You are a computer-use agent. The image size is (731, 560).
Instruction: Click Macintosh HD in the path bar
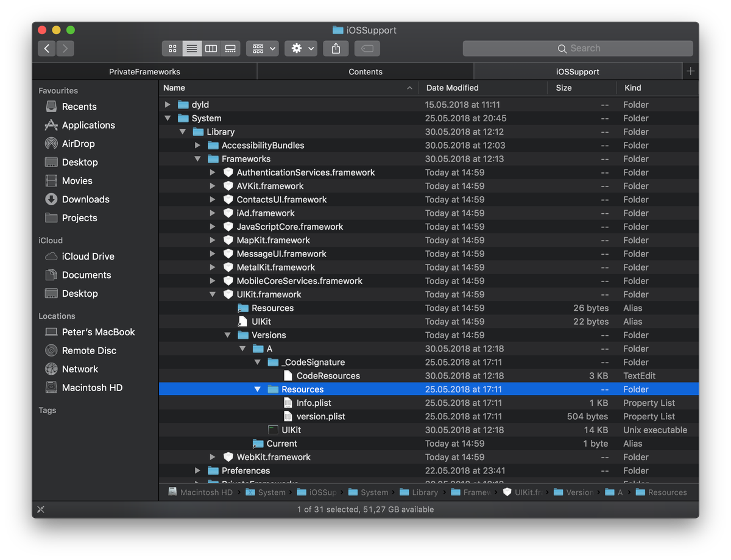[200, 492]
